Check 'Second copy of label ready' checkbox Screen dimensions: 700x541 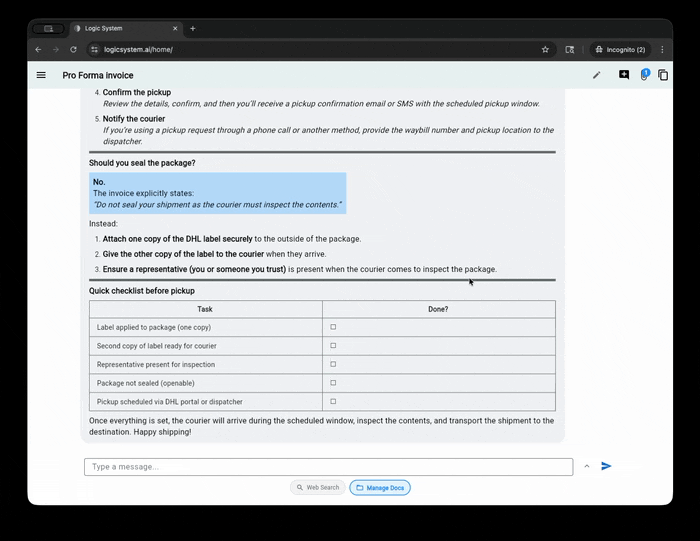click(333, 346)
